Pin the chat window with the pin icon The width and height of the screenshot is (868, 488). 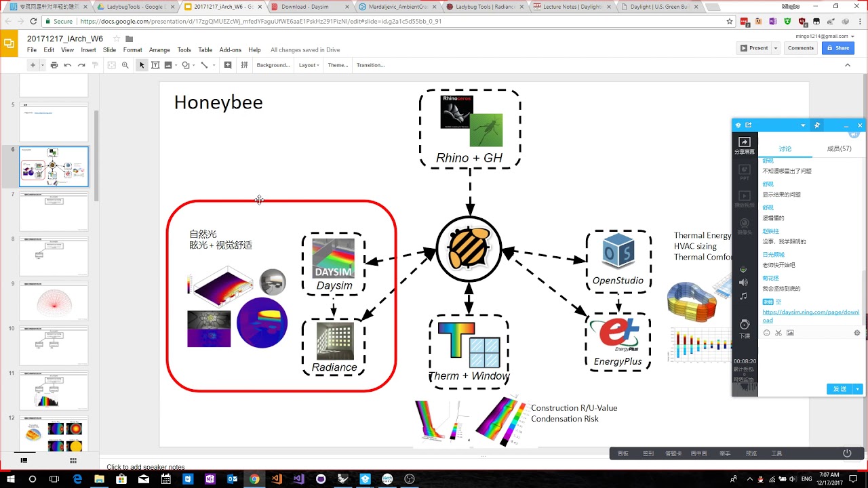click(x=817, y=125)
